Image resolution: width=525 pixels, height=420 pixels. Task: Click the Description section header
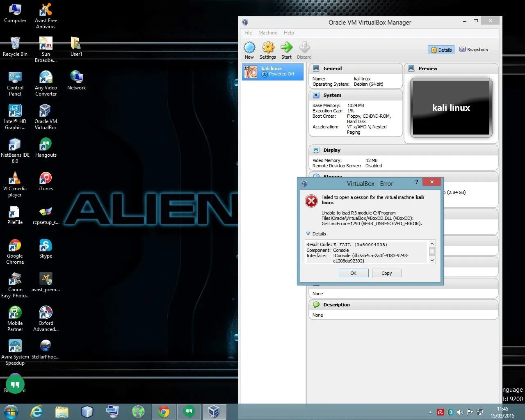pyautogui.click(x=404, y=305)
